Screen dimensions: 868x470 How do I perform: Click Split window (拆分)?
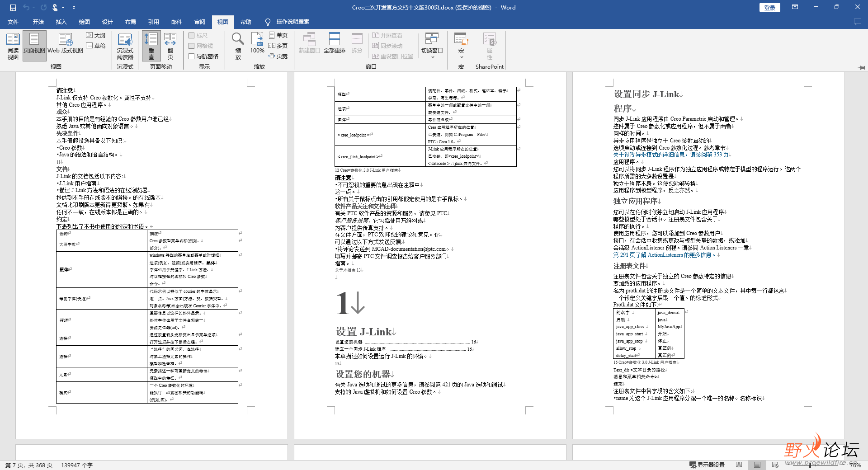click(x=357, y=43)
